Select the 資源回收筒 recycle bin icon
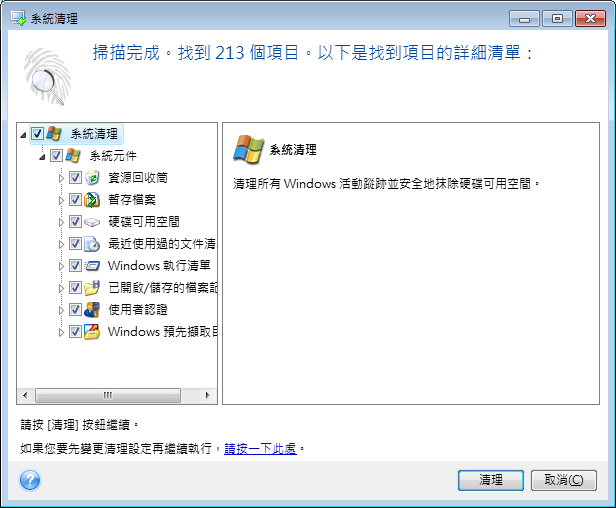Viewport: 616px width, 508px height. tap(92, 178)
